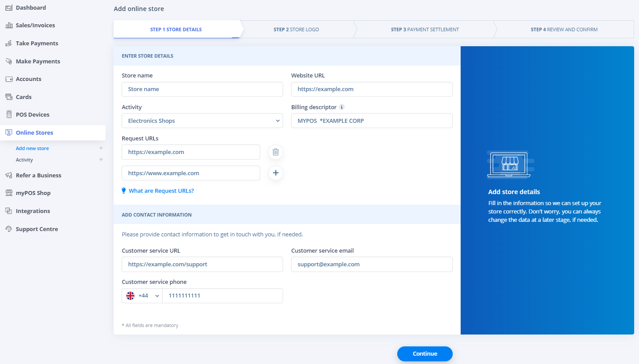Screen dimensions: 639x364
Task: Click the Cards icon in sidebar
Action: tap(9, 97)
